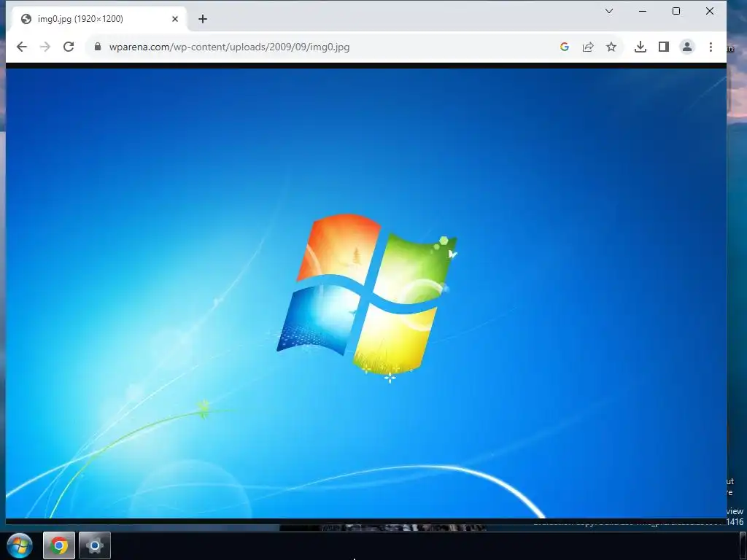
Task: Open Chrome downloads
Action: [x=640, y=47]
